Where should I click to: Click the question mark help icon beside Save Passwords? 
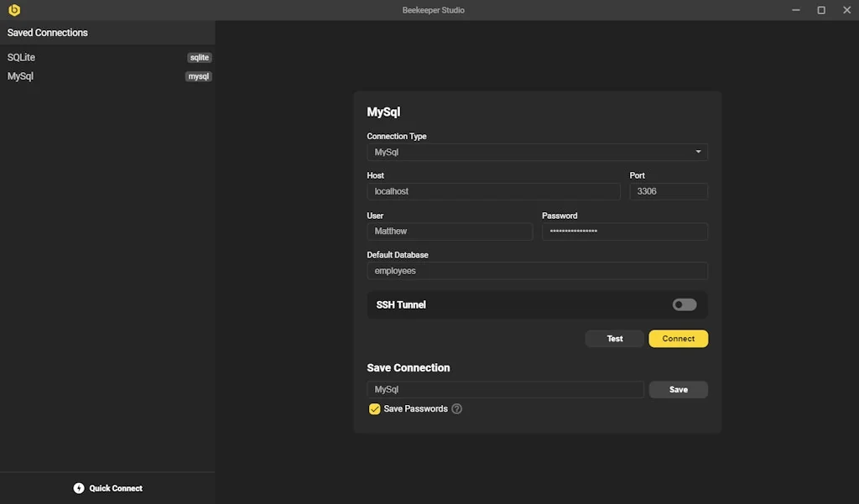pyautogui.click(x=456, y=408)
